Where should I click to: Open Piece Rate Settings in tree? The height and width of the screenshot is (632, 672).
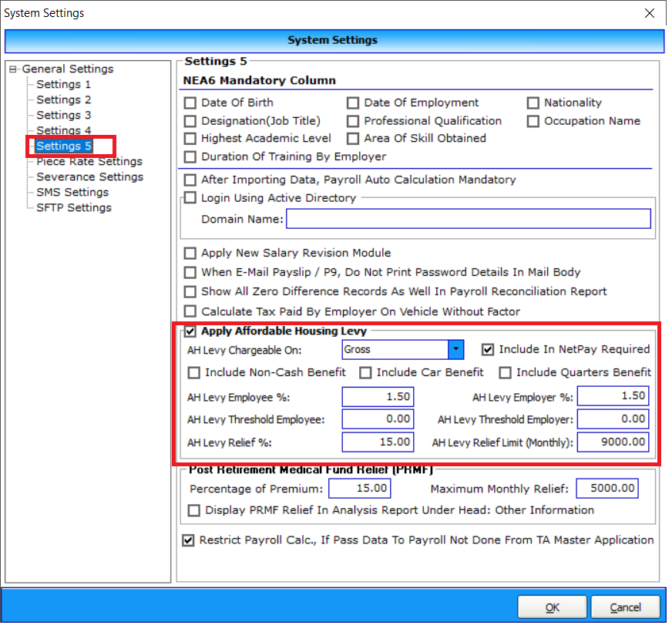(x=89, y=162)
